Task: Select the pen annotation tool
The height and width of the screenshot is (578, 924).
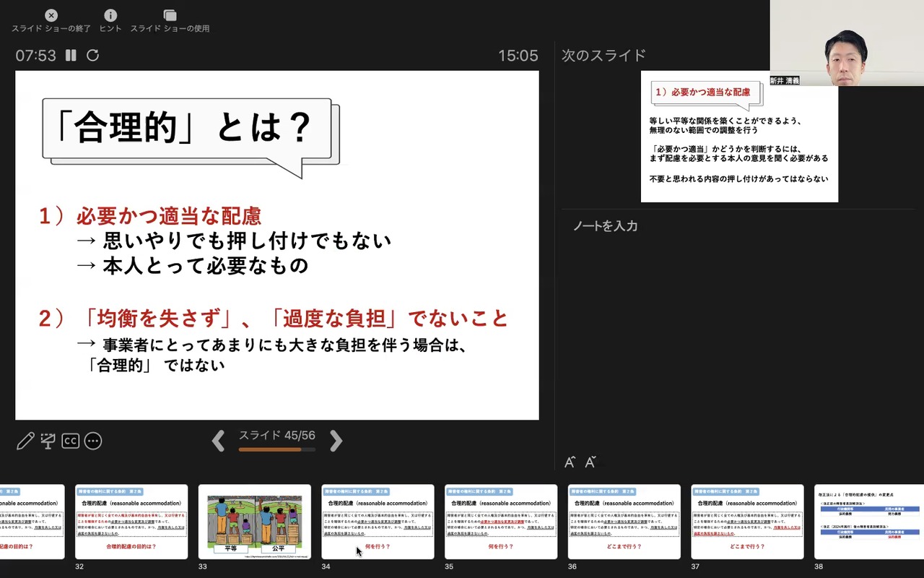Action: (x=25, y=441)
